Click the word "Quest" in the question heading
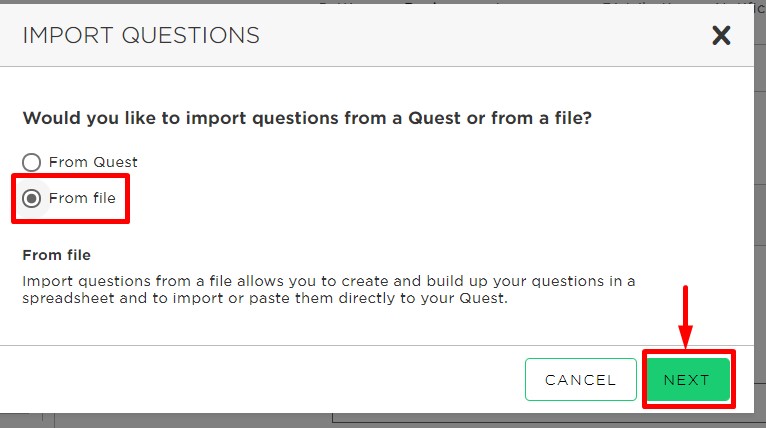Viewport: 766px width, 428px height. pos(434,118)
